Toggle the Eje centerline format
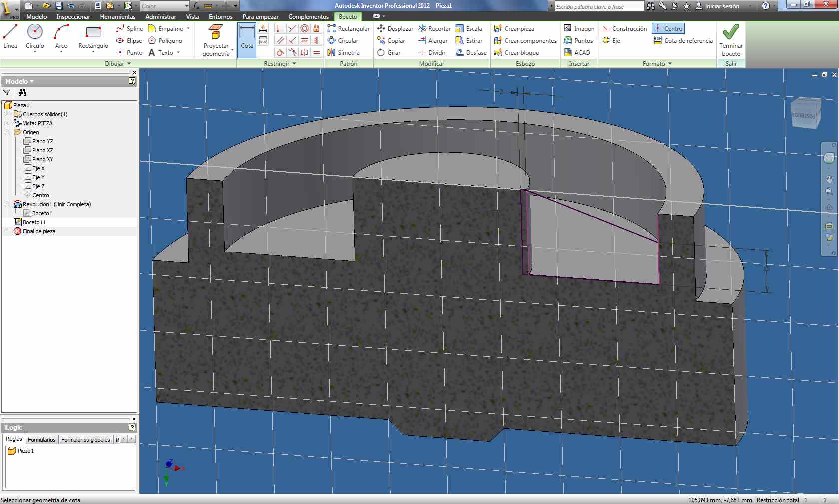Viewport: 839px width, 504px height. point(611,41)
